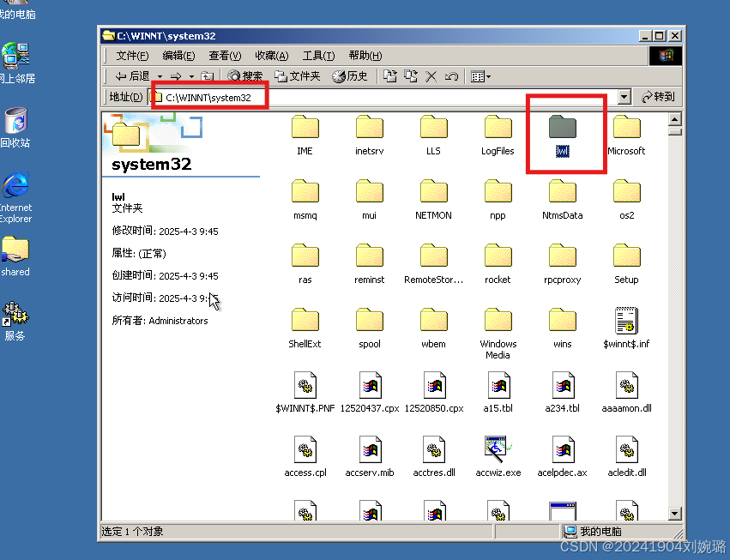
Task: Expand the back history dropdown arrow
Action: pyautogui.click(x=160, y=76)
